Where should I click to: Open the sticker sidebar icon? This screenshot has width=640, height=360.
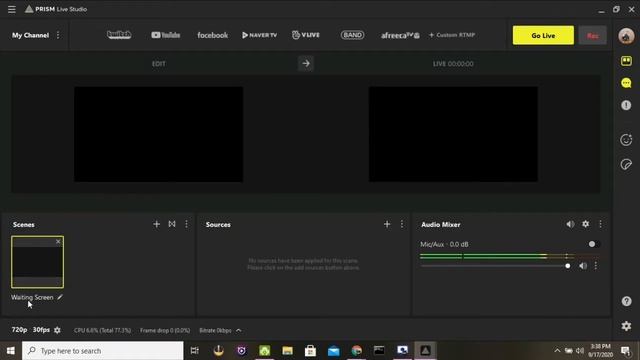click(x=626, y=164)
